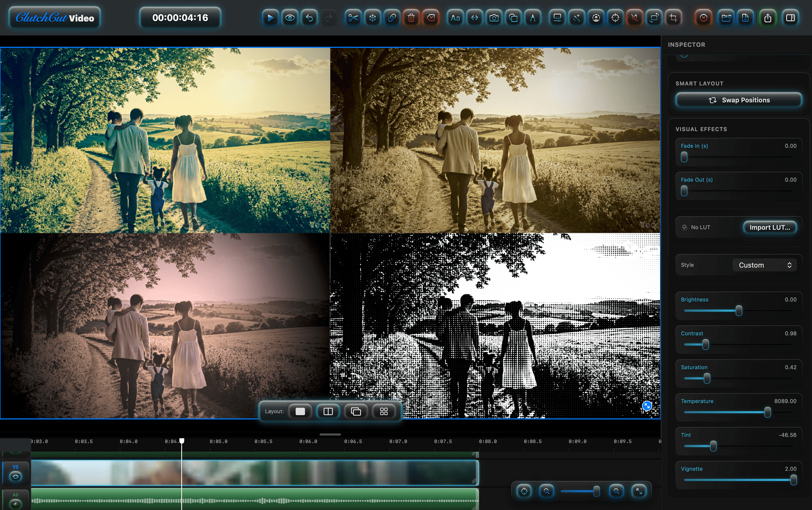
Task: Split clip with the scissors tool
Action: tap(353, 18)
